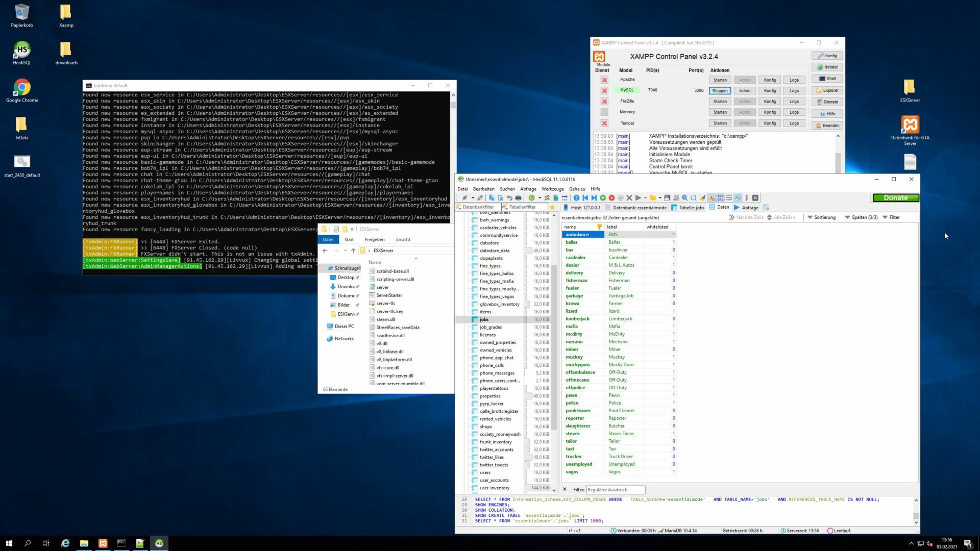Click the HeidiSQL print toolbar icon

(518, 198)
